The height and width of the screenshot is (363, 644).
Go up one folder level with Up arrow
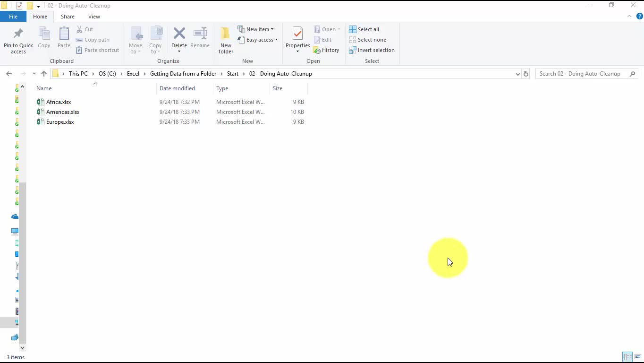tap(44, 74)
